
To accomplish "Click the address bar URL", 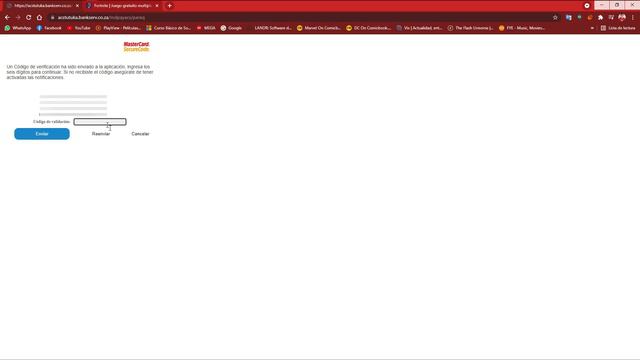I will [x=101, y=18].
